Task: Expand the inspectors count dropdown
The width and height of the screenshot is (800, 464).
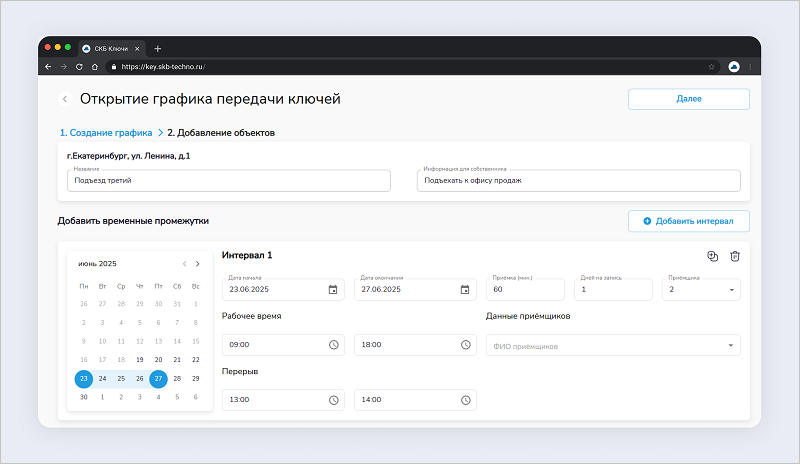Action: click(733, 290)
